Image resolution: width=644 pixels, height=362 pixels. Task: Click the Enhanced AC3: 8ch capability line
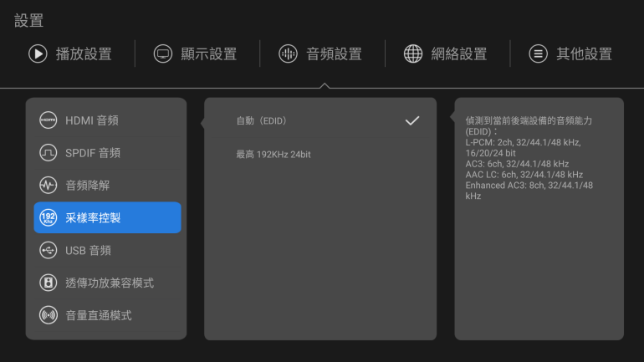click(x=529, y=191)
